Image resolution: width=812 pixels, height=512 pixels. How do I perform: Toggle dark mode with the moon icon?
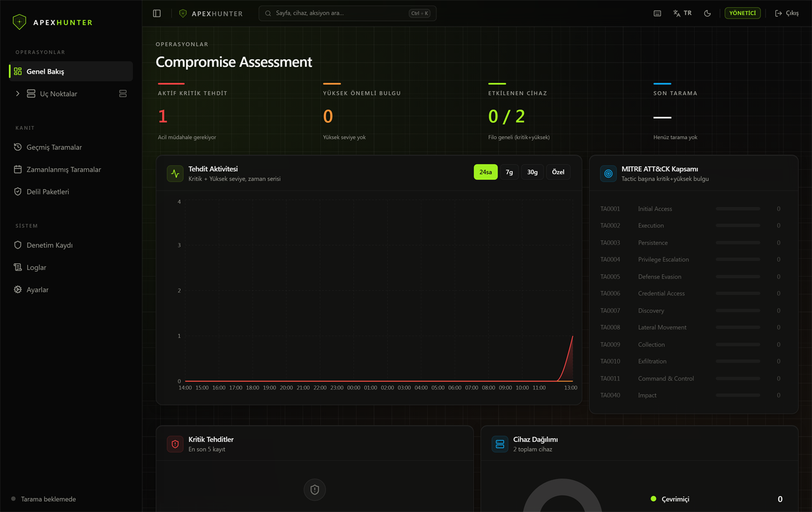click(x=707, y=13)
